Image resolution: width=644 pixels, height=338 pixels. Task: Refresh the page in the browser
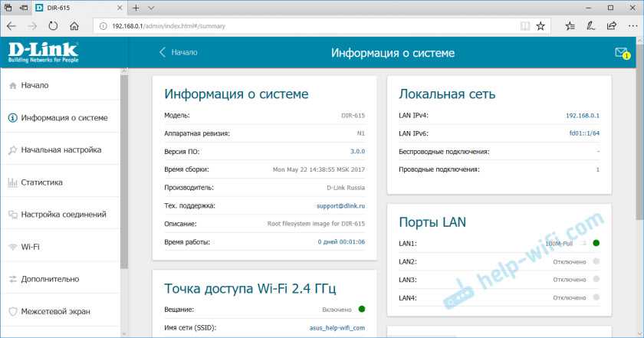[x=54, y=25]
